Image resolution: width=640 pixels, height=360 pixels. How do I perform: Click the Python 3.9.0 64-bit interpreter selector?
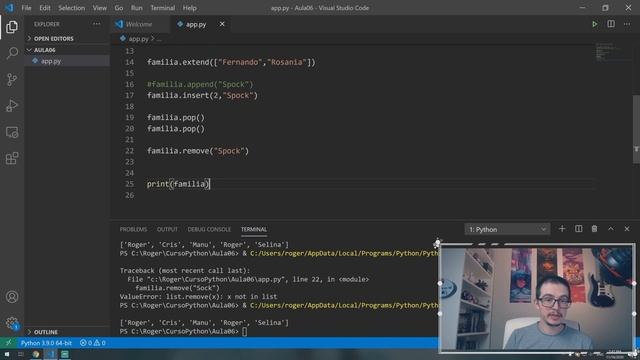pos(46,343)
